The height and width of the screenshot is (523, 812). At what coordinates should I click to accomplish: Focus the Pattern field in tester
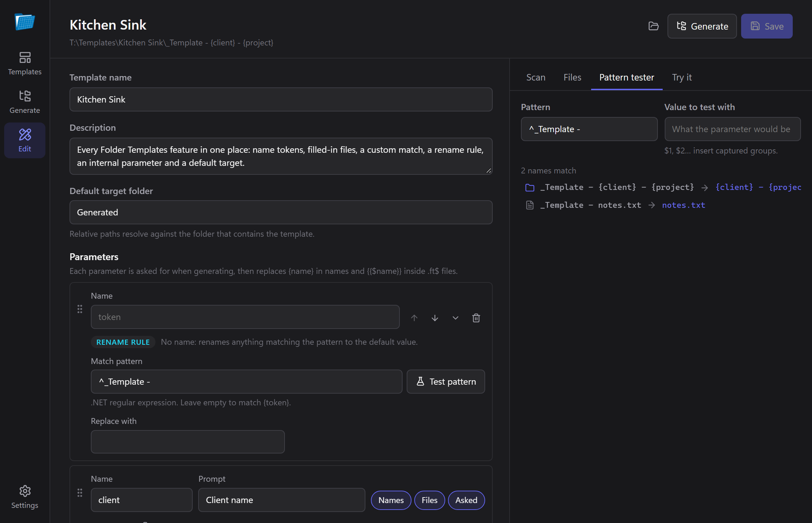pyautogui.click(x=589, y=129)
